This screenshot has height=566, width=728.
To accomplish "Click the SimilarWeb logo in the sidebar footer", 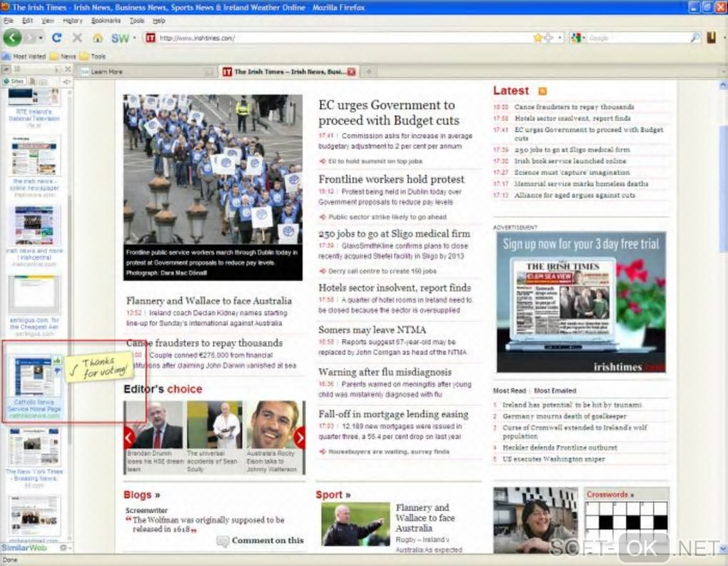I will point(24,548).
